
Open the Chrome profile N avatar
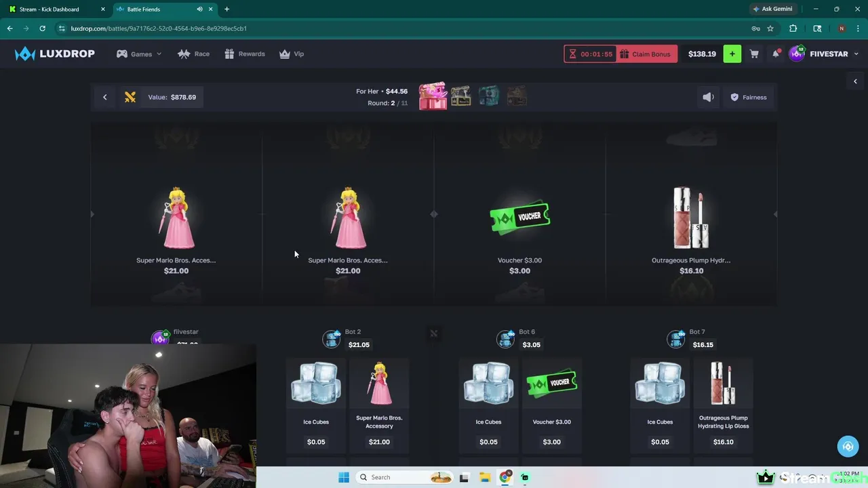(842, 28)
